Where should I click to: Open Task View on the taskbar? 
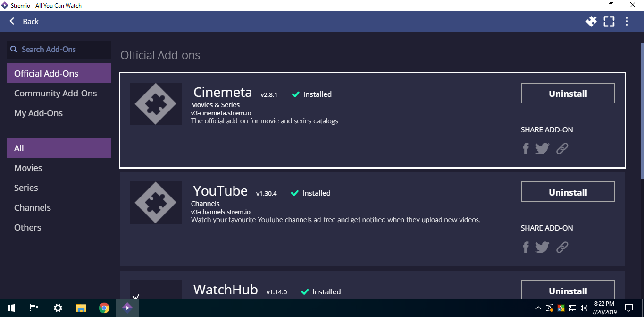coord(34,308)
